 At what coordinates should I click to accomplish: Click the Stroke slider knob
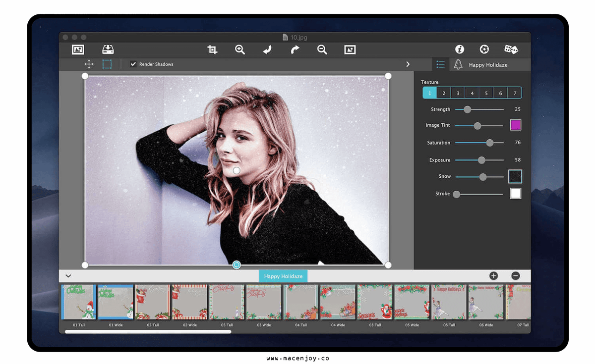(457, 194)
